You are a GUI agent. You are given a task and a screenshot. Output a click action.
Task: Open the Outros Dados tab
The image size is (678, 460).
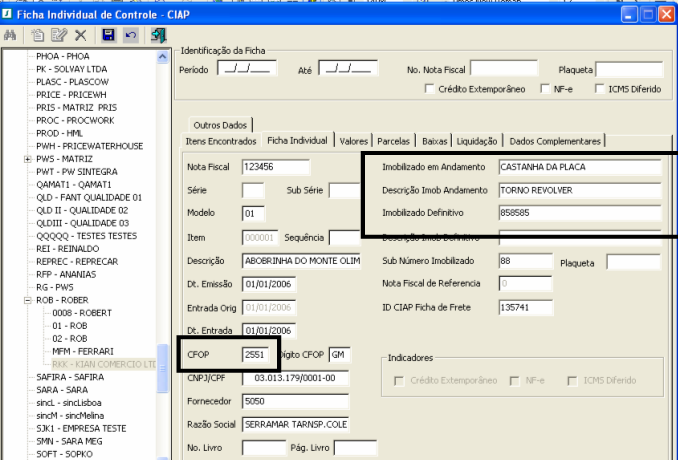click(x=220, y=124)
